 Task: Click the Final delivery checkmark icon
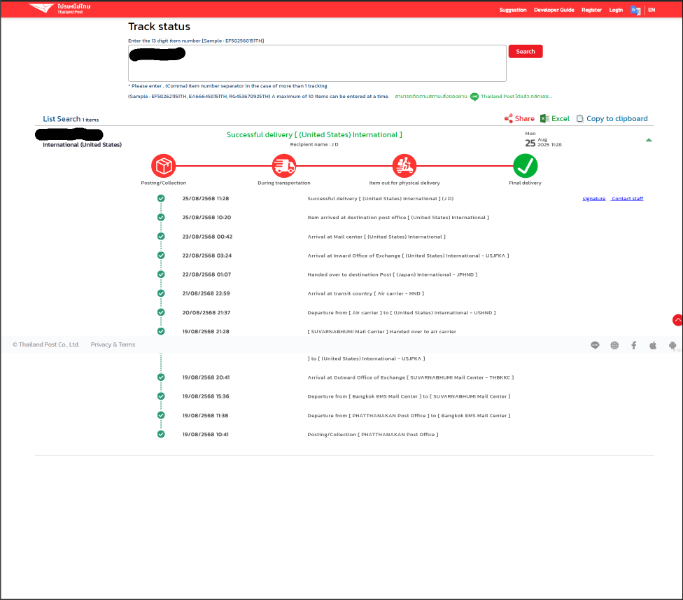click(525, 166)
